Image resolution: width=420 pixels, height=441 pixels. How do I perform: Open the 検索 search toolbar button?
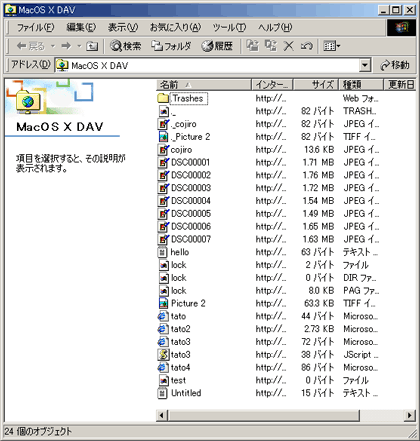pyautogui.click(x=126, y=46)
